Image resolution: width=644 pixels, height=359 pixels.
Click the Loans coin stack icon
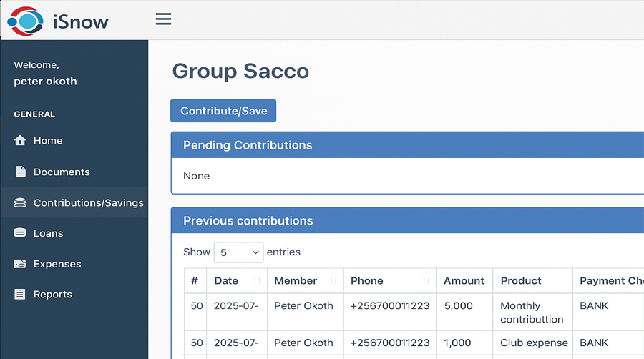pos(20,234)
